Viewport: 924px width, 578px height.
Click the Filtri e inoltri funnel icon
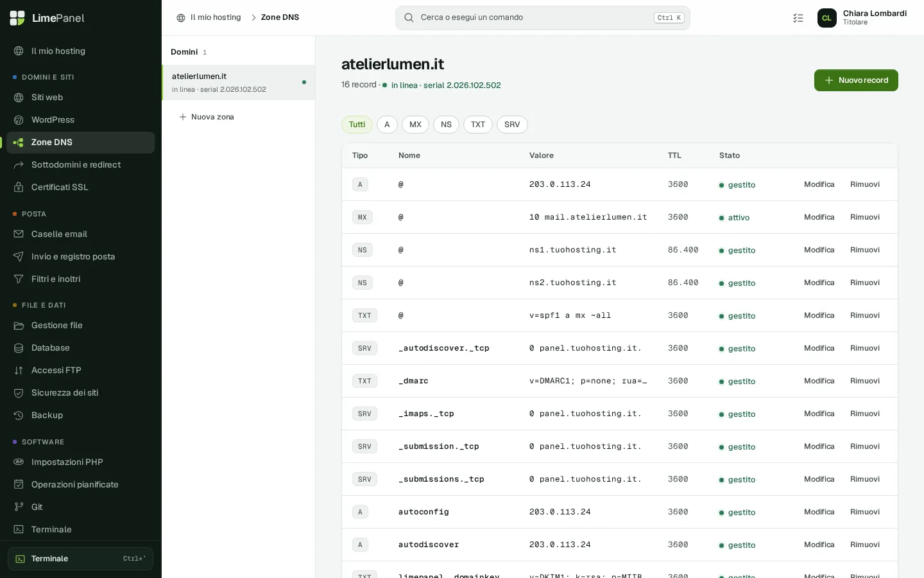click(19, 279)
